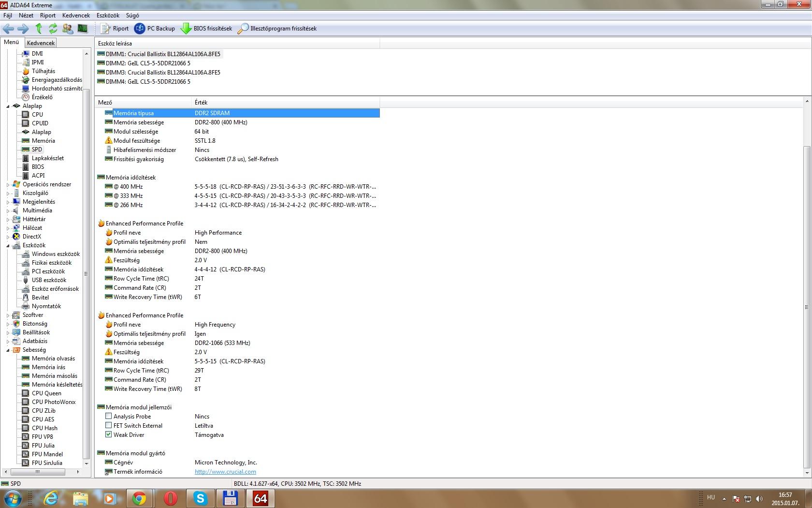Expand the Megjelenítés node
This screenshot has height=508, width=812.
tap(8, 202)
